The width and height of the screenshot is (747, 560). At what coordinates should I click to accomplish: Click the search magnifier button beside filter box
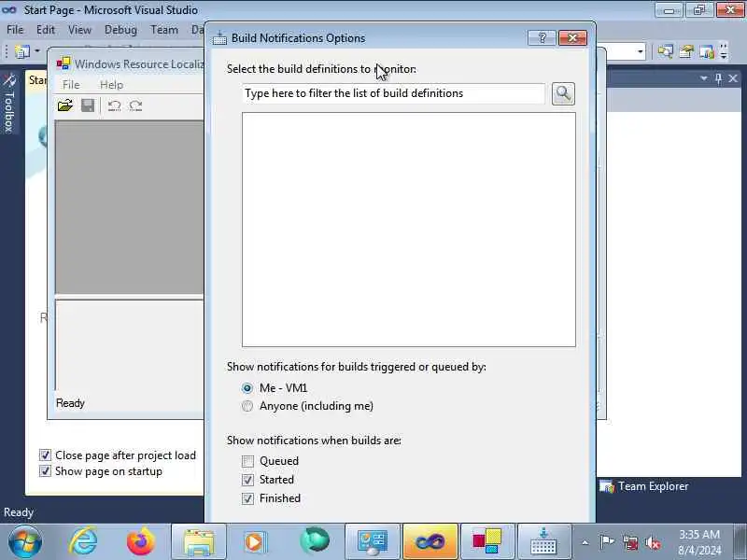pos(563,93)
